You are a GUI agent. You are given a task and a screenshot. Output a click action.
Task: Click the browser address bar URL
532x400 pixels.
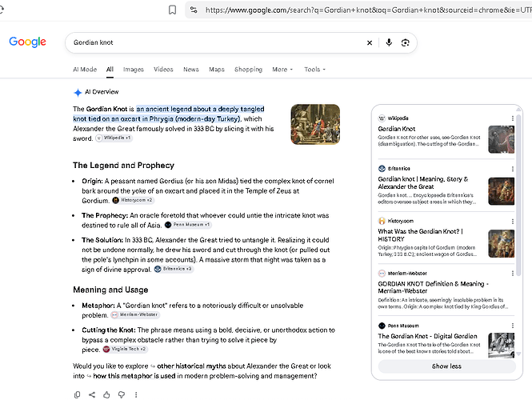[x=368, y=10]
